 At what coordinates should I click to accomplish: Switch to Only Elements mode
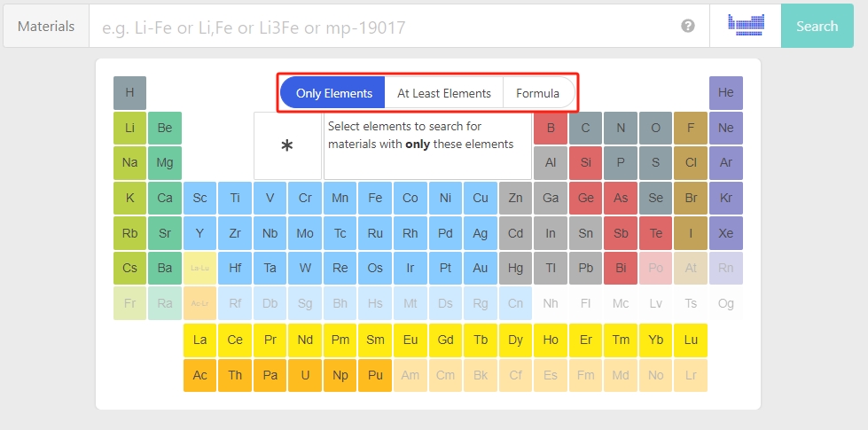[x=332, y=93]
